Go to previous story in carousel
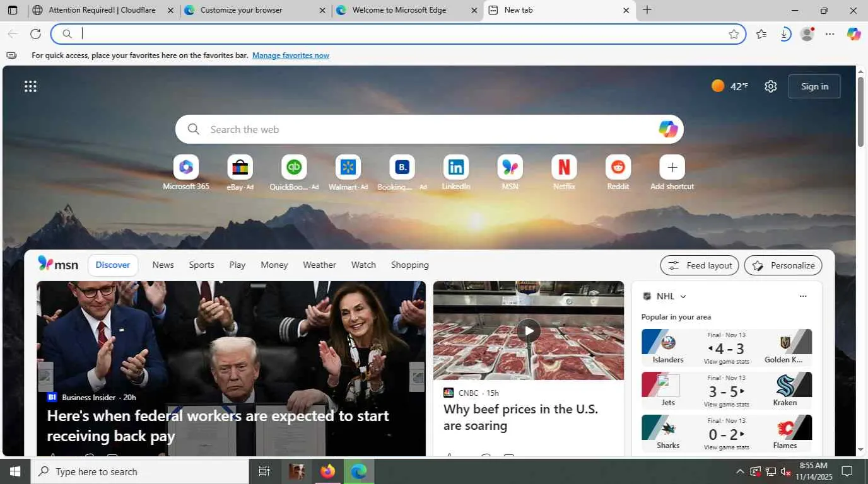The height and width of the screenshot is (484, 868). (x=45, y=377)
